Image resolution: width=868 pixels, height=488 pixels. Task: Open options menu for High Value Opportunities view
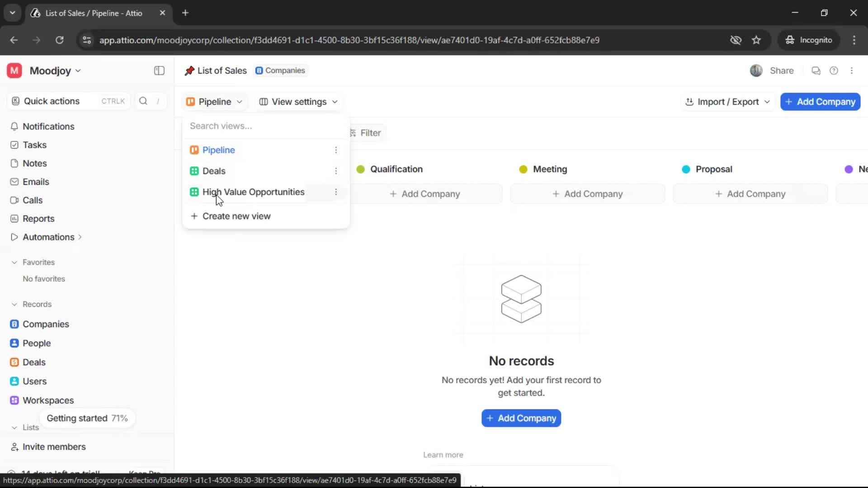(x=336, y=192)
